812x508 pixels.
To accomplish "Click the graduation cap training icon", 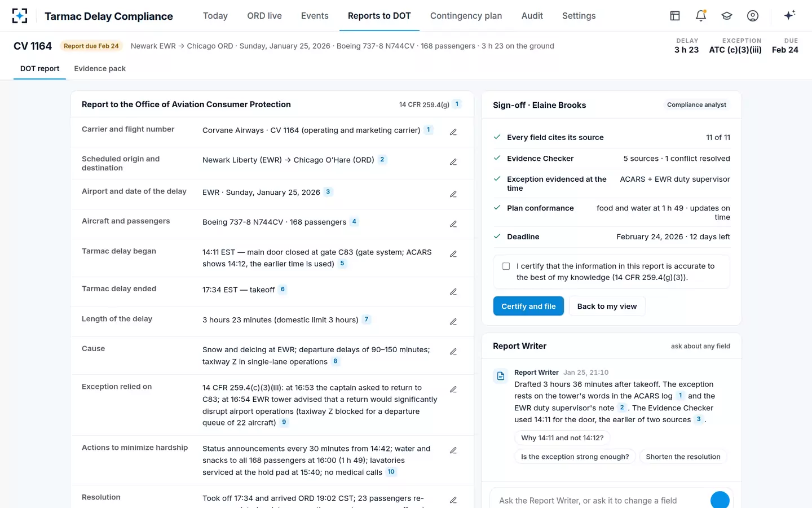I will (727, 16).
